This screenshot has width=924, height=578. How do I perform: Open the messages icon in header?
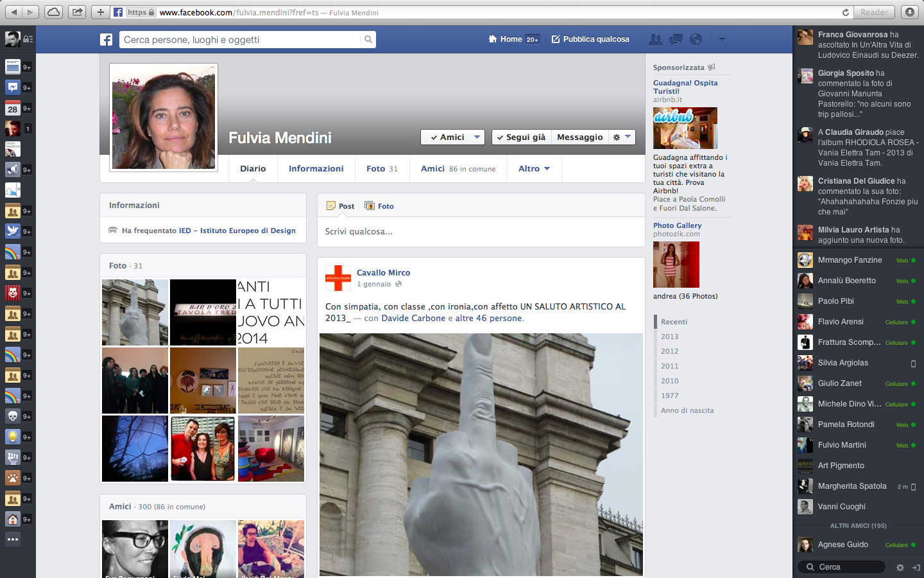tap(676, 40)
